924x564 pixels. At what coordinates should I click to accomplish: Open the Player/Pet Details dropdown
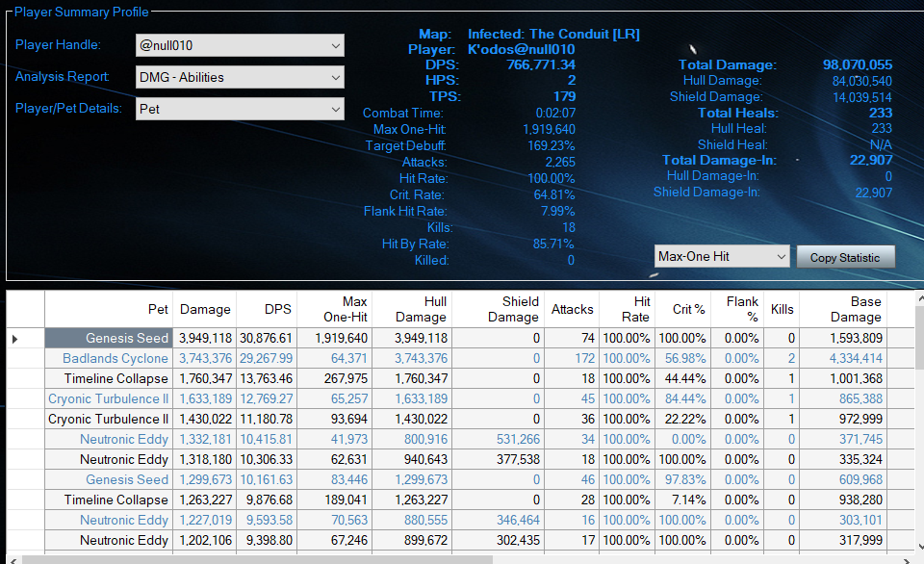pos(240,109)
